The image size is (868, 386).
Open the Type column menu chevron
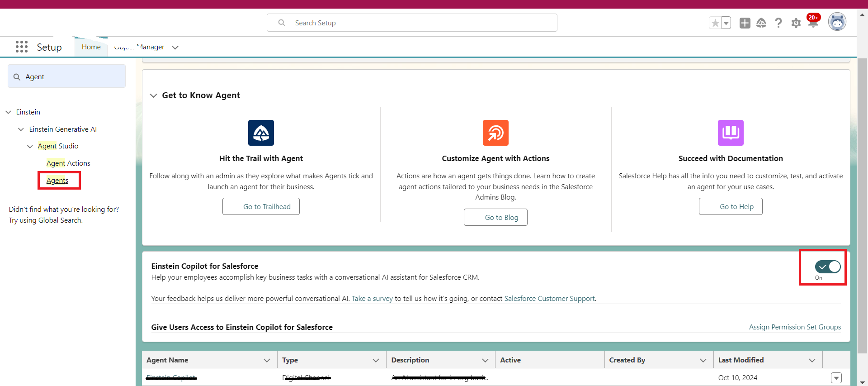(376, 360)
